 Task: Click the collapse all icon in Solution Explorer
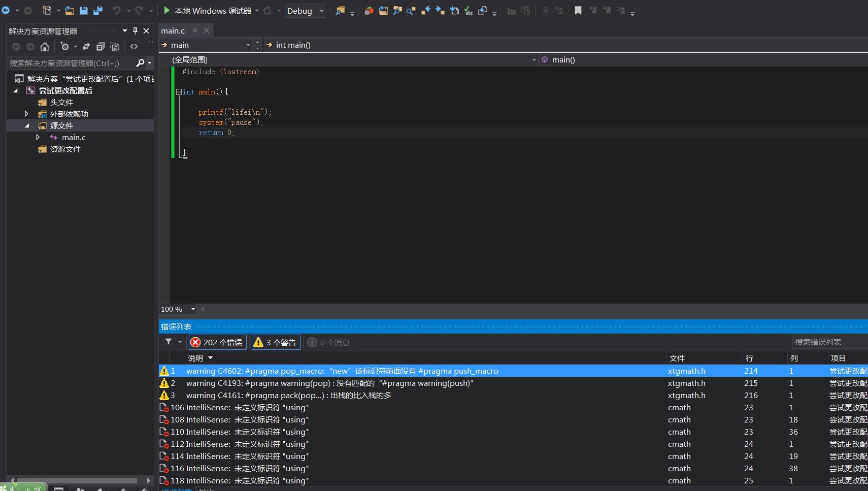tap(101, 47)
